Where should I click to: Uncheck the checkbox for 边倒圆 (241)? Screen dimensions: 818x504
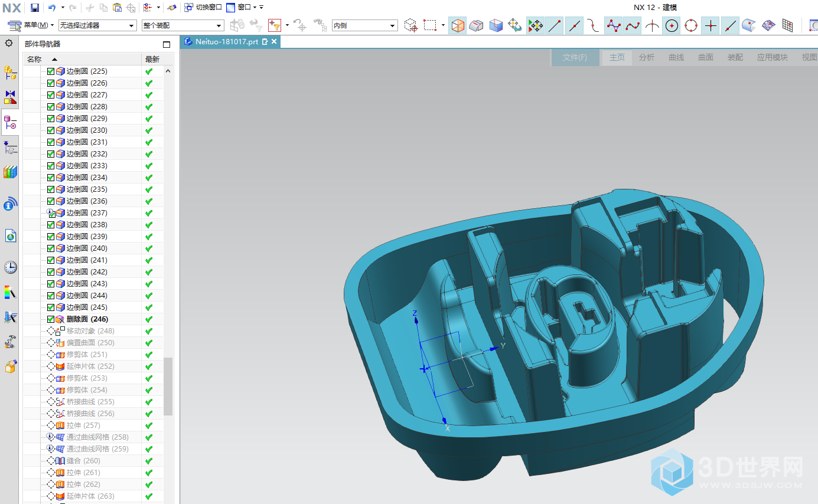pyautogui.click(x=51, y=260)
